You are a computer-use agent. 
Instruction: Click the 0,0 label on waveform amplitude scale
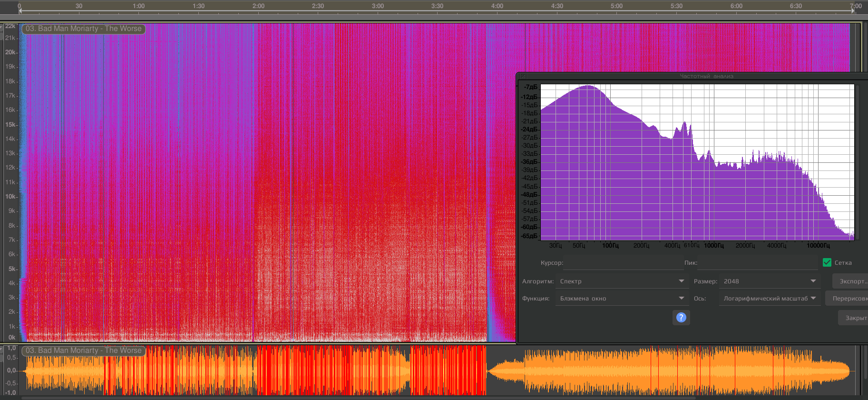click(x=11, y=370)
